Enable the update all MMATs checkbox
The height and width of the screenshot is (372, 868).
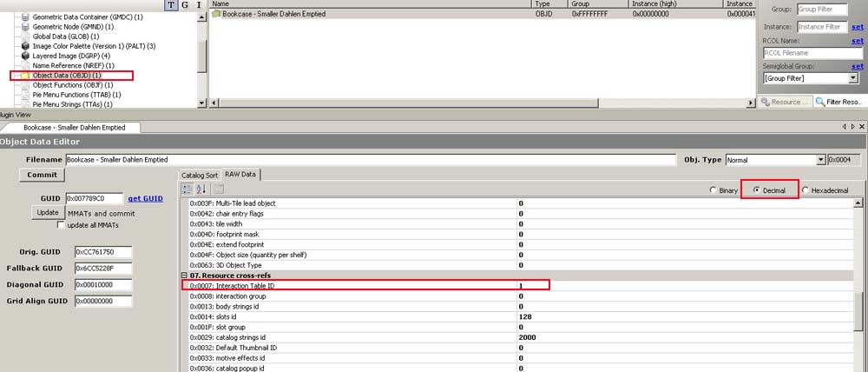(x=61, y=225)
